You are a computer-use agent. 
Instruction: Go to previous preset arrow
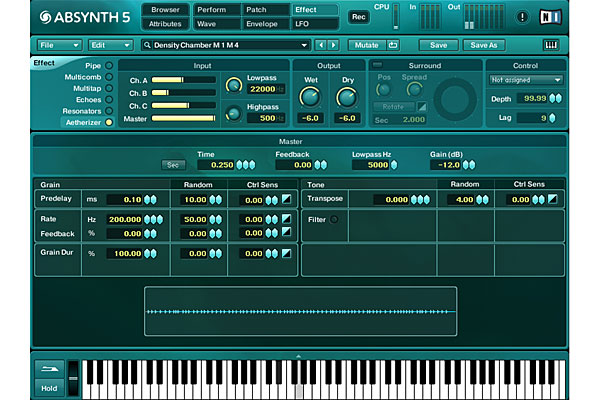click(321, 45)
